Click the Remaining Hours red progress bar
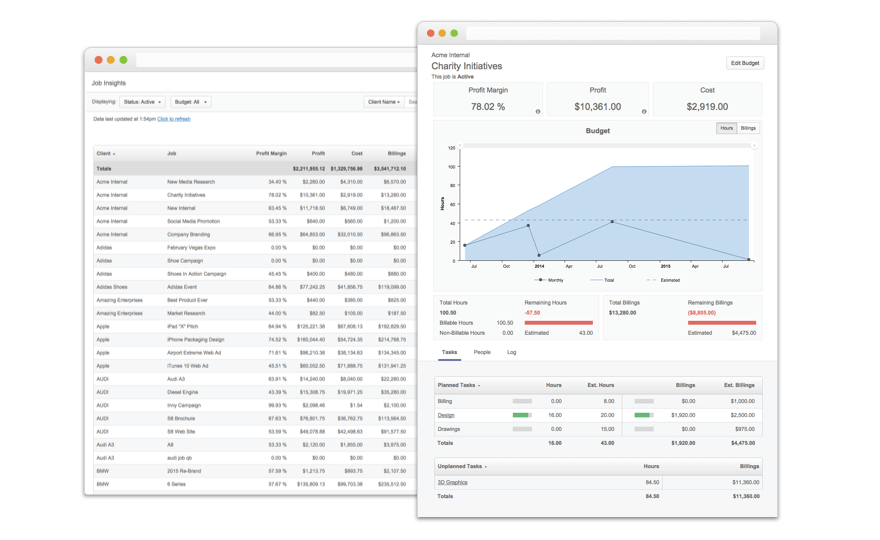This screenshot has height=540, width=880. tap(558, 323)
